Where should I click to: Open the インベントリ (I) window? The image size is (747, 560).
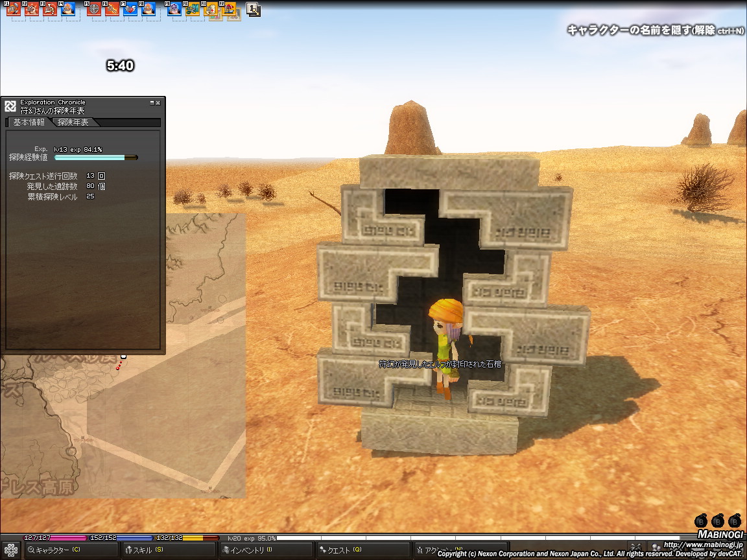265,550
